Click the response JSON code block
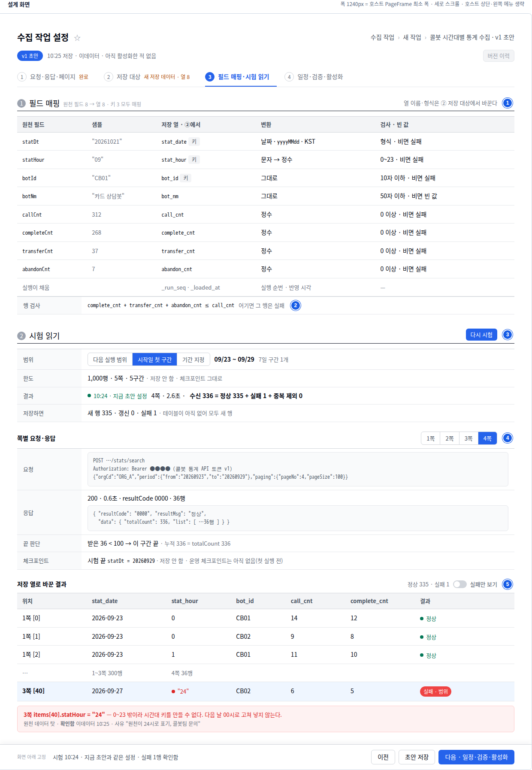Screen dimensions: 532x770 298,518
